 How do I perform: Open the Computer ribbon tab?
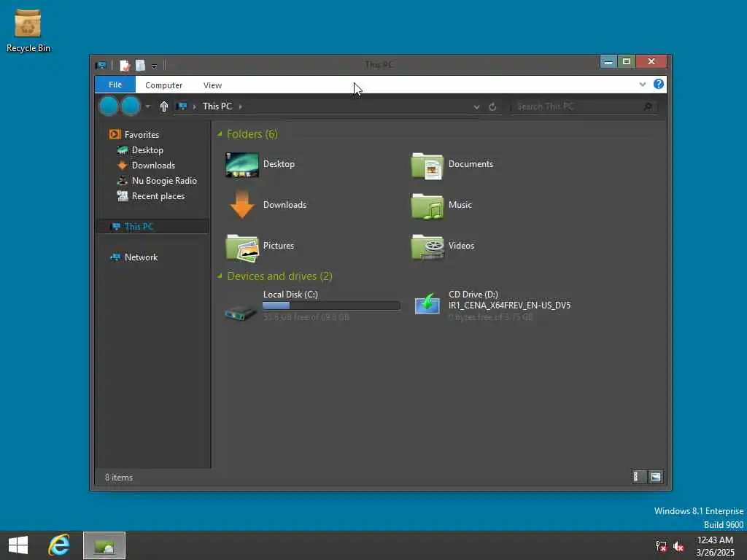click(164, 85)
